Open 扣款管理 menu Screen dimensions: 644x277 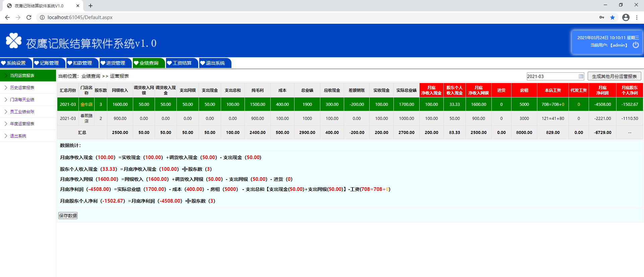82,63
